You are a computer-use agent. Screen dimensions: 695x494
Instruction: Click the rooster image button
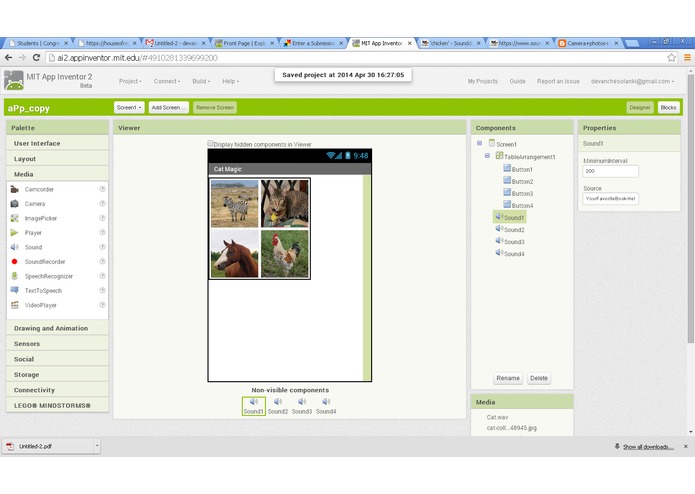[x=285, y=253]
